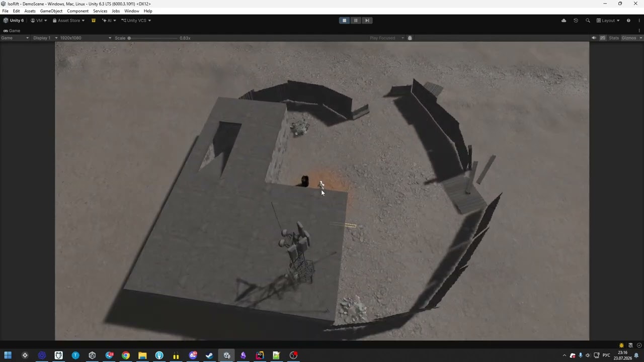The image size is (644, 362).
Task: Stop play mode with the stop button
Action: point(344,21)
